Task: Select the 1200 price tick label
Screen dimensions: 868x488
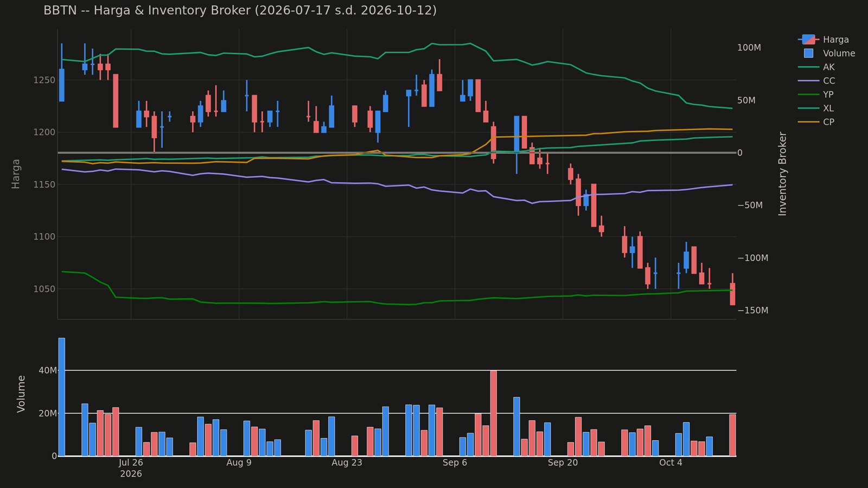Action: pyautogui.click(x=45, y=132)
